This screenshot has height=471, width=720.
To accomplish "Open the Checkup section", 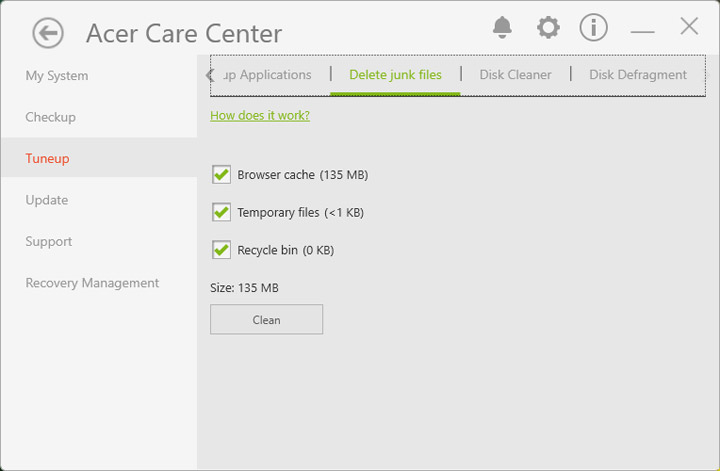I will (51, 117).
